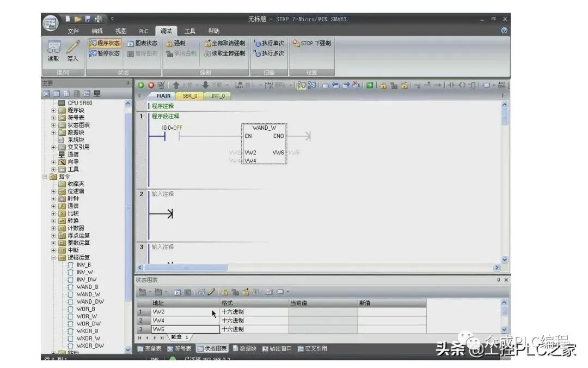Pin the status chart panel
The width and height of the screenshot is (588, 368).
click(x=498, y=280)
